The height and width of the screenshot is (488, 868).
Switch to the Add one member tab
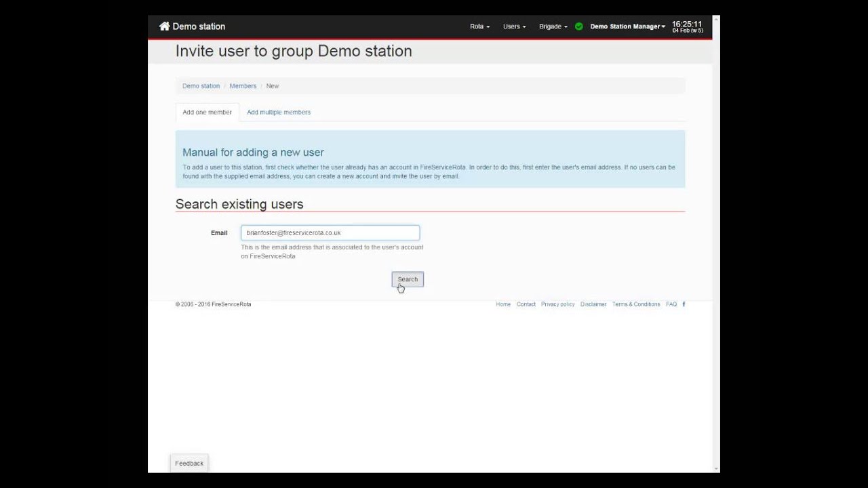point(207,113)
